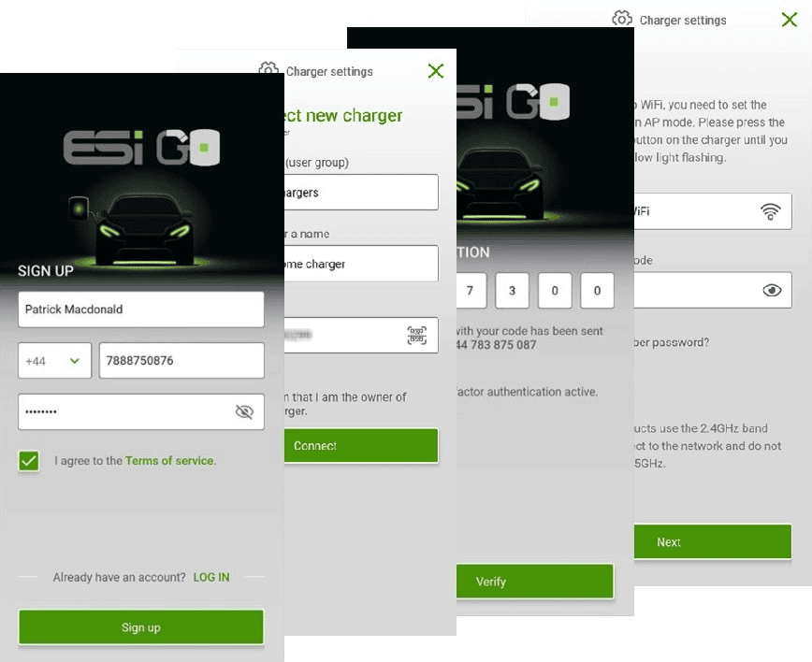Click the far-right Charger settings gear icon
812x662 pixels.
coord(621,19)
